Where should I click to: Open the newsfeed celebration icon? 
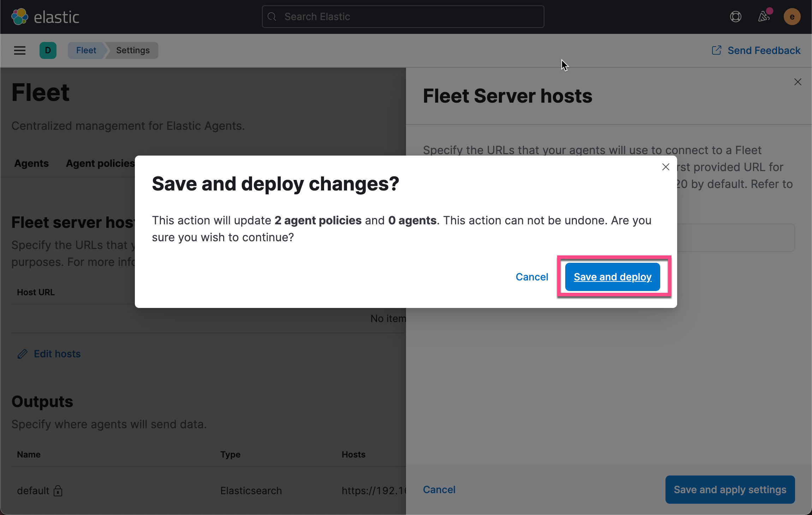click(764, 17)
